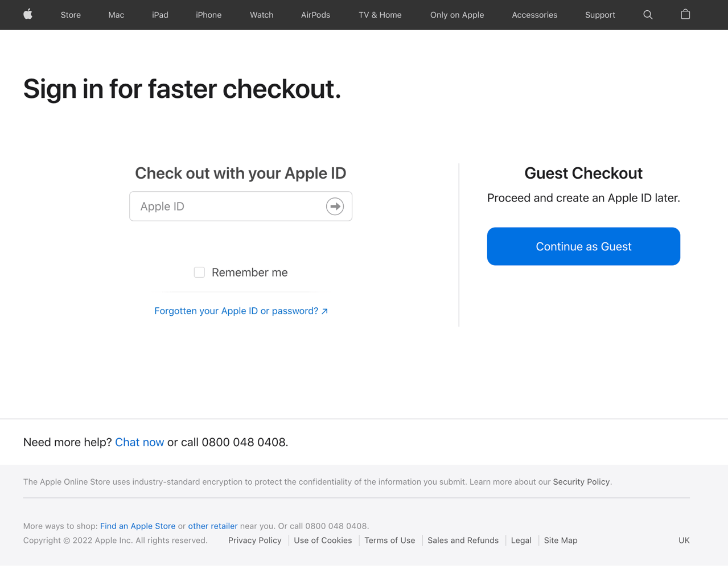728x569 pixels.
Task: Open the Security Policy link
Action: click(581, 482)
